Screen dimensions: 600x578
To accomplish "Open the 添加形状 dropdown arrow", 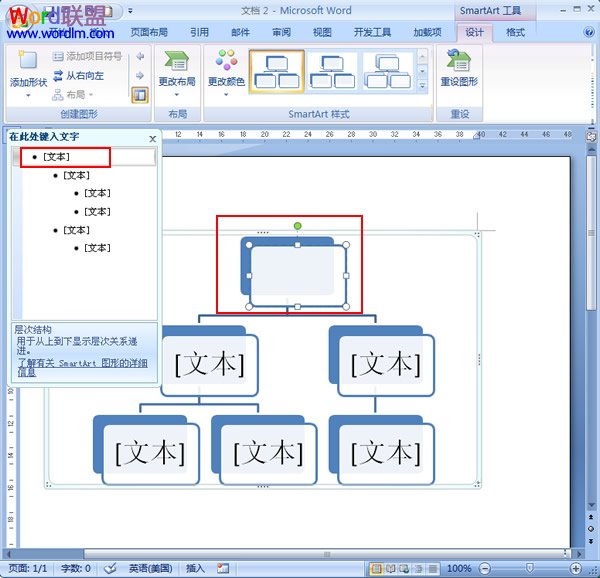I will (x=28, y=95).
